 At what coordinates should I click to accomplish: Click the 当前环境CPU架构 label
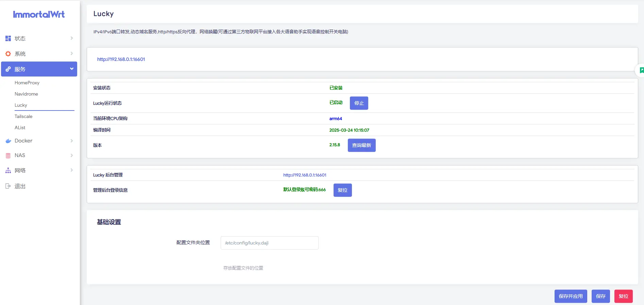click(x=110, y=118)
